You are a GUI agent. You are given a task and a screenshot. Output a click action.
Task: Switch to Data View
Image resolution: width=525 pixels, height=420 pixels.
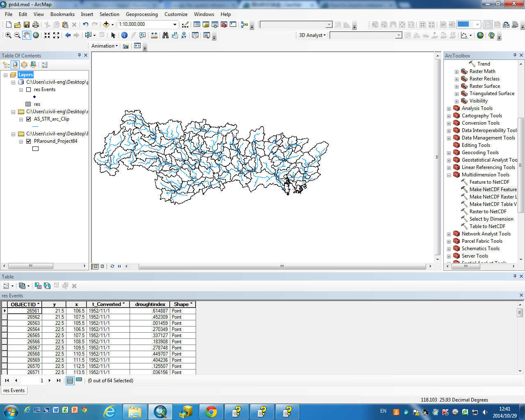tap(96, 266)
